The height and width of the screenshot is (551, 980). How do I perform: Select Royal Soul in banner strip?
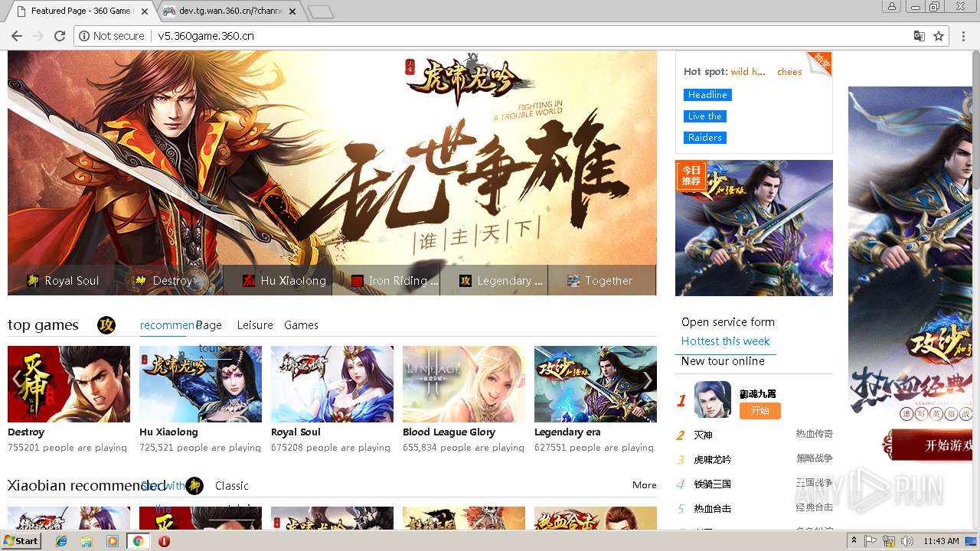point(63,281)
